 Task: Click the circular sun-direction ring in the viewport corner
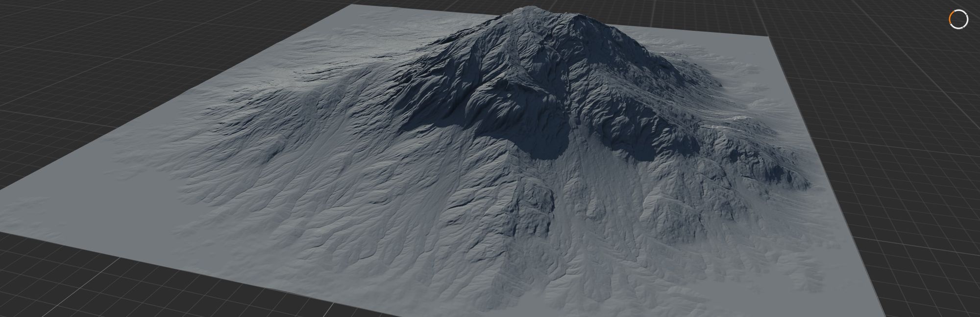(x=958, y=19)
